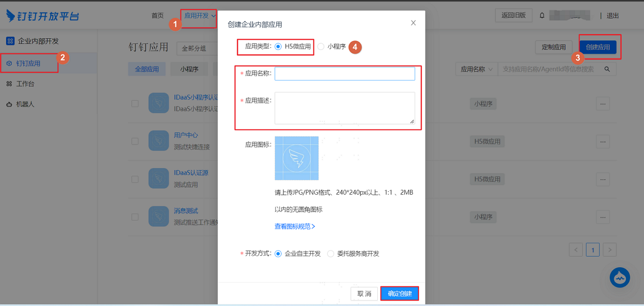Click the search magnifier icon
This screenshot has width=644, height=306.
[x=607, y=69]
